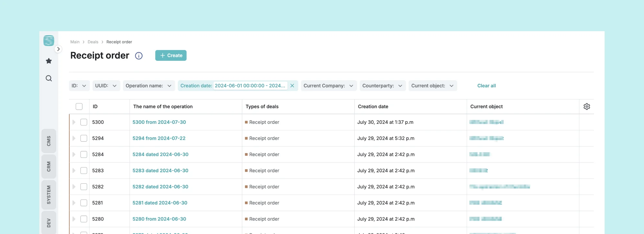
Task: Edit the Creation date filter range value
Action: coord(250,86)
